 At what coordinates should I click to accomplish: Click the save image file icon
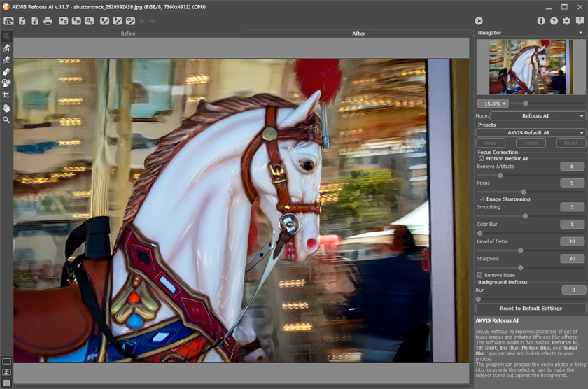(x=35, y=21)
